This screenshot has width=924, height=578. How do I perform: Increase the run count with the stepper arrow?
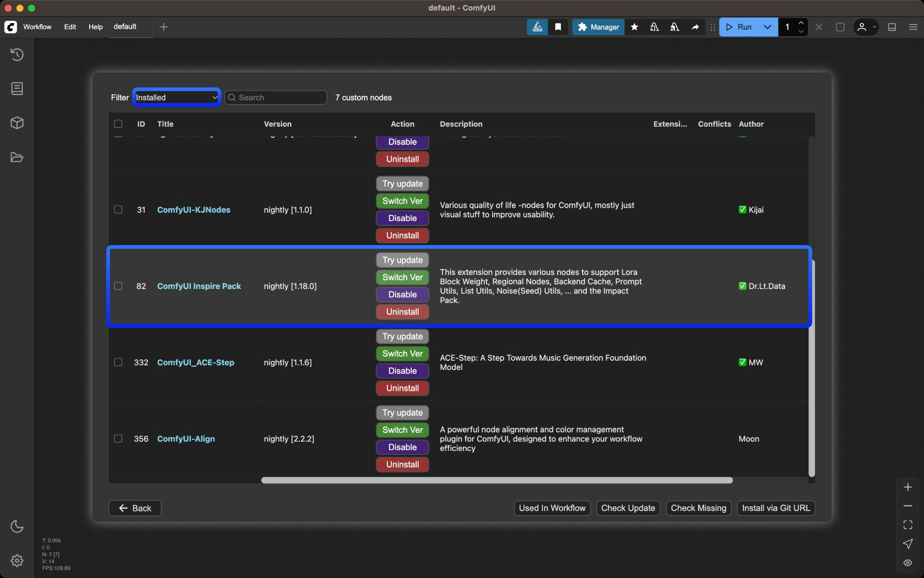pos(801,23)
